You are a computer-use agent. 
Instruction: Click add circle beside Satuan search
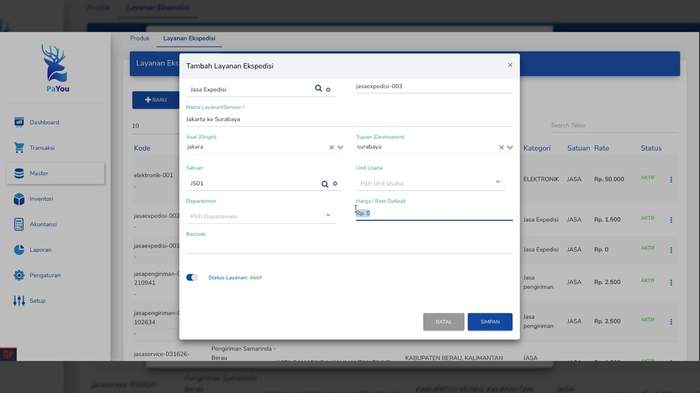tap(335, 184)
